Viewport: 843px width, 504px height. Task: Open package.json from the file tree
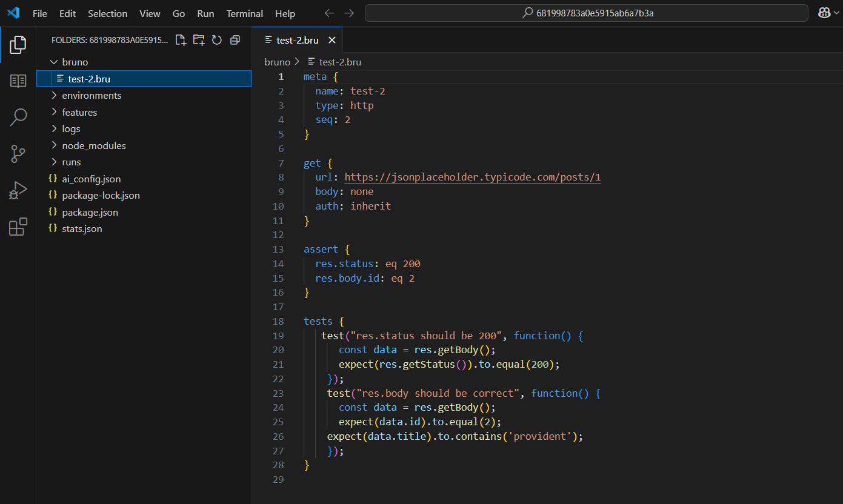point(90,212)
